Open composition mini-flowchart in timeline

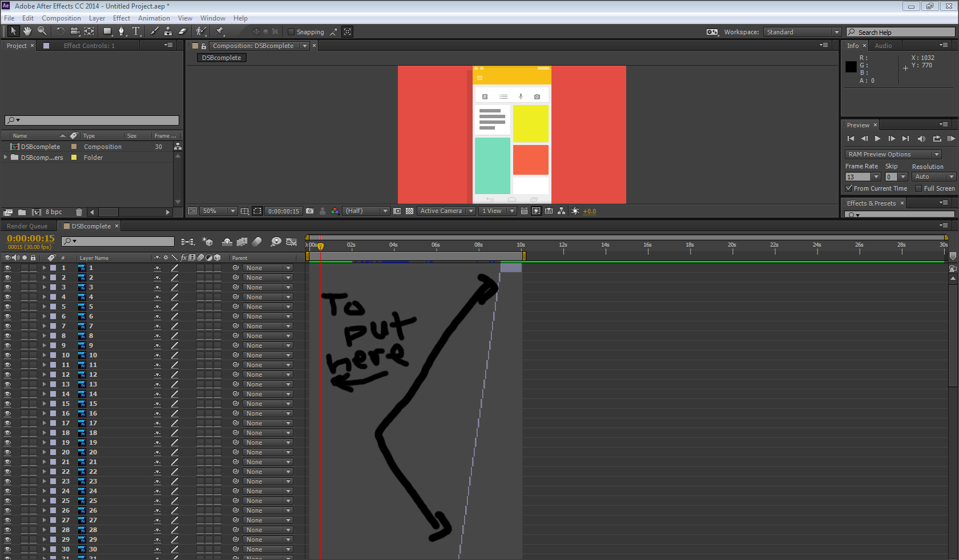pyautogui.click(x=187, y=242)
